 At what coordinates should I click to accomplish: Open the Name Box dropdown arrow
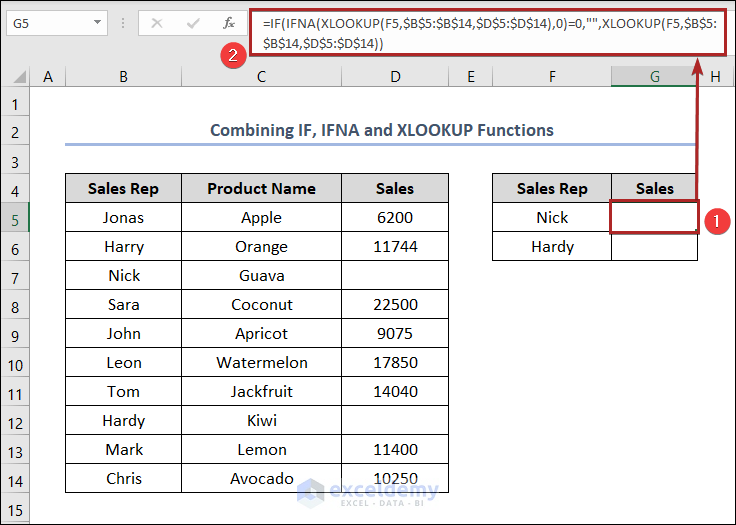coord(97,22)
